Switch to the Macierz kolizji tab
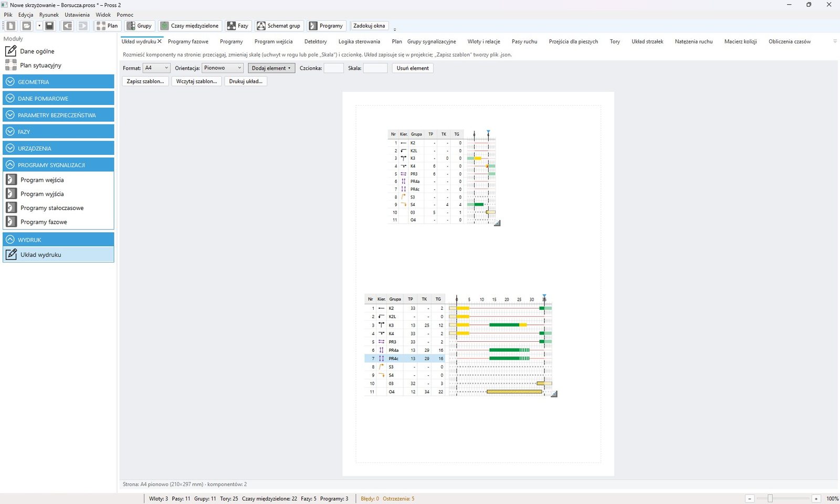This screenshot has width=840, height=504. click(740, 41)
